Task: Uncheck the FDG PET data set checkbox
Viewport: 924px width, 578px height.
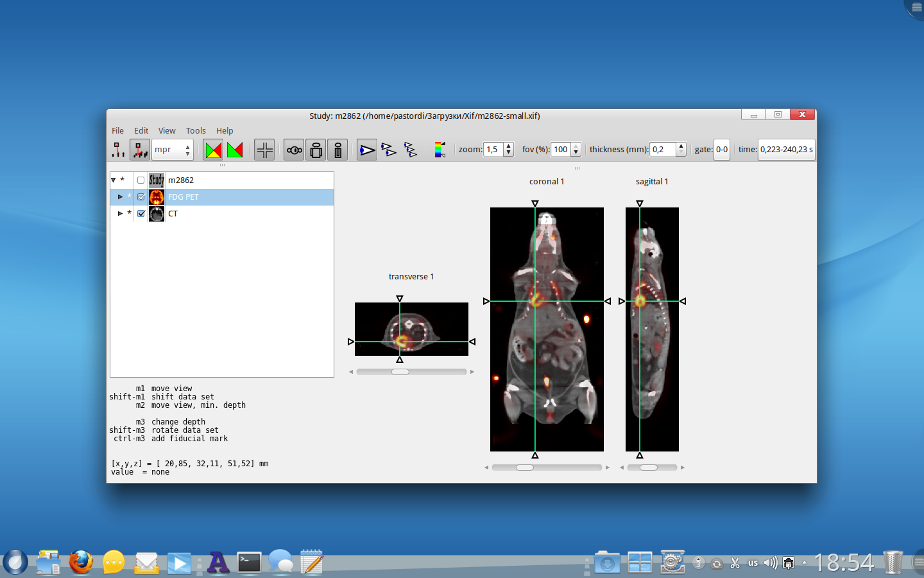Action: point(141,197)
